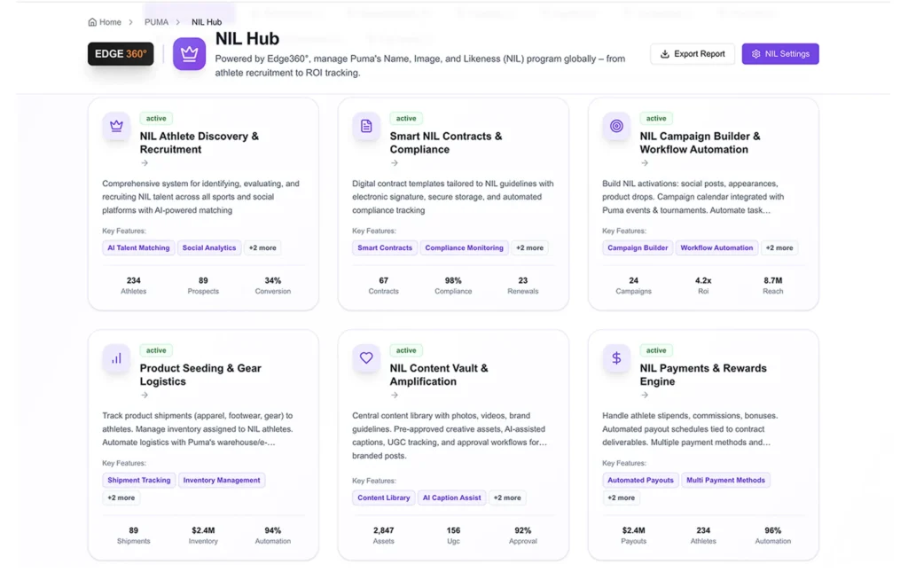
Task: Select the AI Talent Matching feature tag
Action: click(138, 248)
